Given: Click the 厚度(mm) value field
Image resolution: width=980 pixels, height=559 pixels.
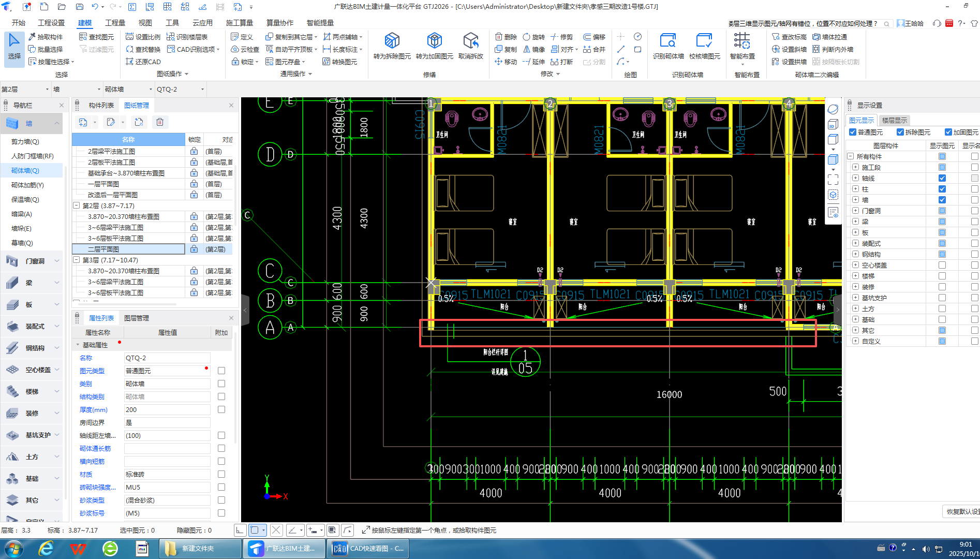Looking at the screenshot, I should pos(167,409).
